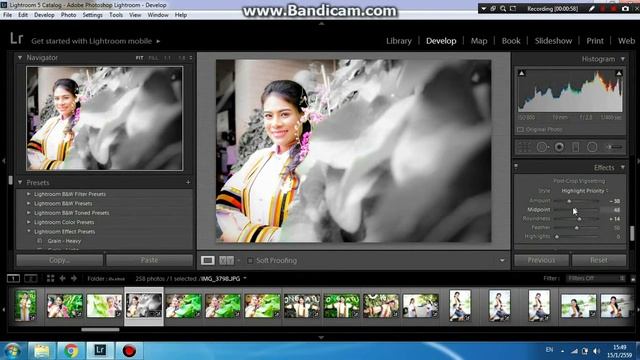Click the vignette Feather slider handle
Screen dimensions: 640x360
coord(576,228)
